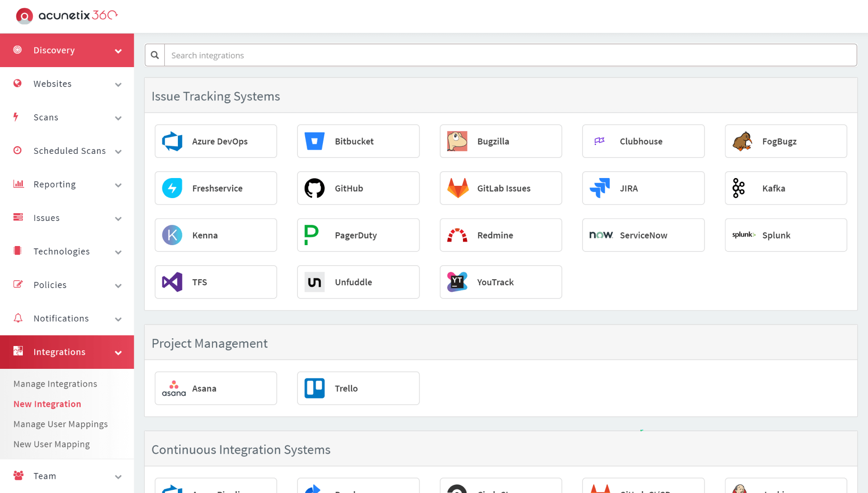Expand the Discovery menu chevron
This screenshot has height=493, width=868.
[x=118, y=51]
